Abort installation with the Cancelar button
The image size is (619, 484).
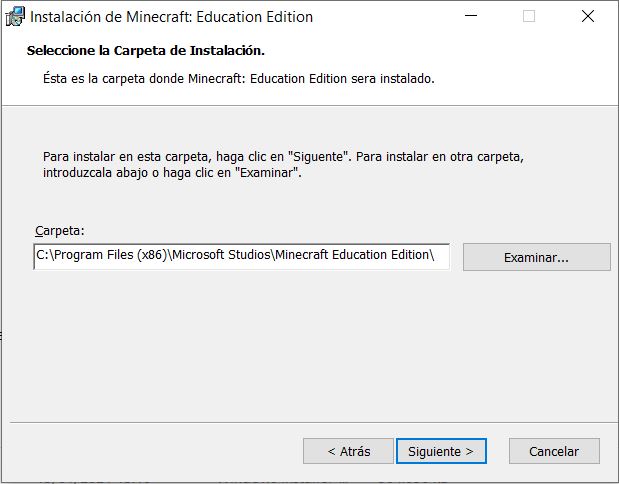click(x=554, y=451)
